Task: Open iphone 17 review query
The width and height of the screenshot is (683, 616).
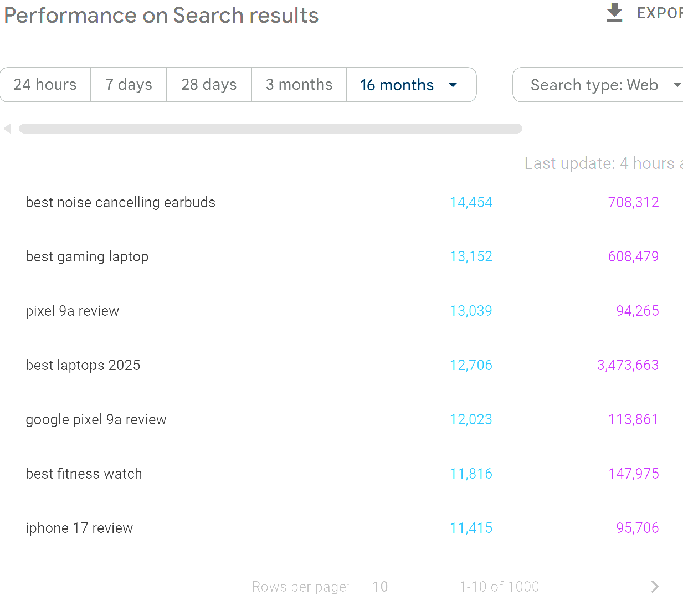Action: [x=79, y=528]
